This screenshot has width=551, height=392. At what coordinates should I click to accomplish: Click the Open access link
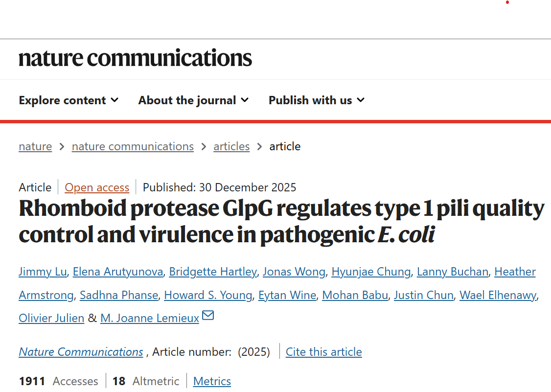click(97, 187)
